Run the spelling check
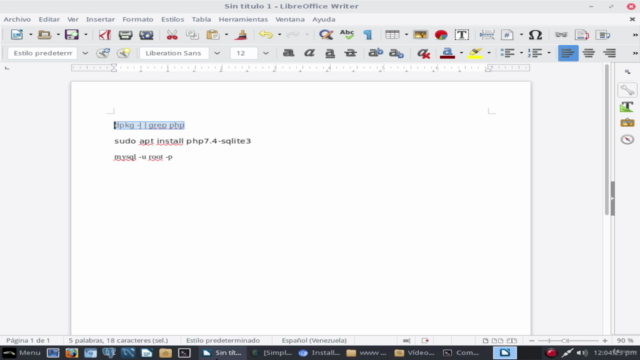This screenshot has height=360, width=640. click(x=347, y=35)
